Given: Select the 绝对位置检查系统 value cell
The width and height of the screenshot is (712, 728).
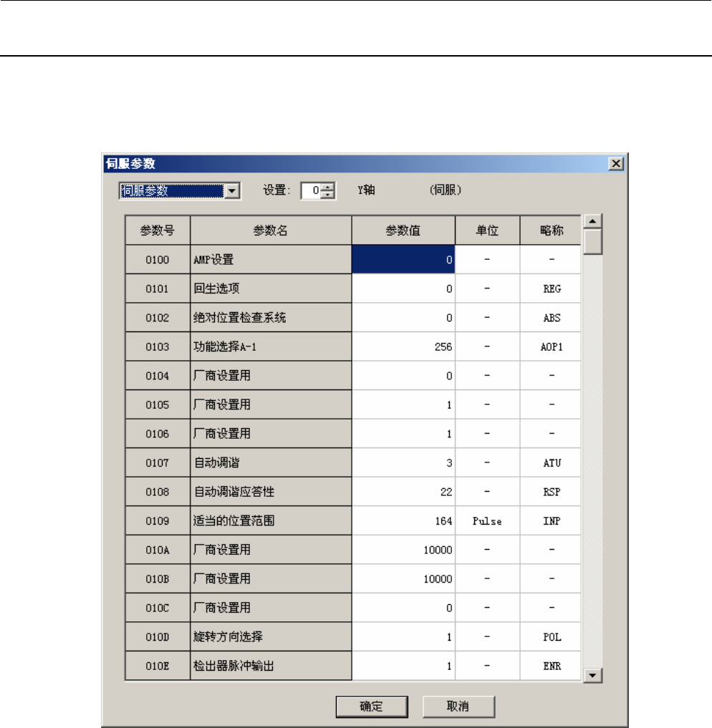Looking at the screenshot, I should pos(403,318).
